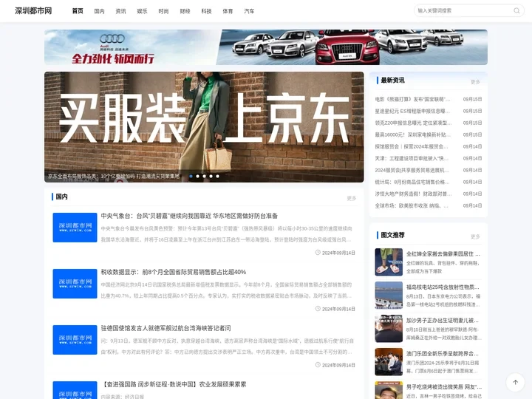Open the 台风"贝碧嘉" article headline
The width and height of the screenshot is (532, 399).
click(189, 216)
